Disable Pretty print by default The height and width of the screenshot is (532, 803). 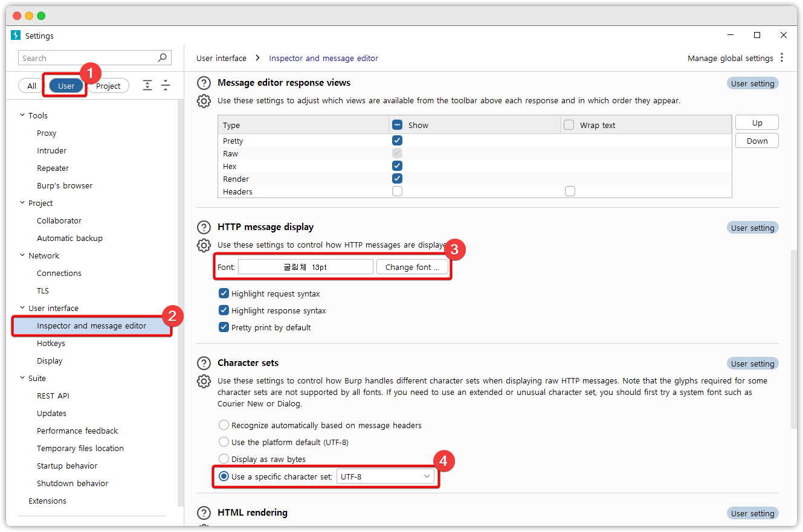click(x=224, y=327)
